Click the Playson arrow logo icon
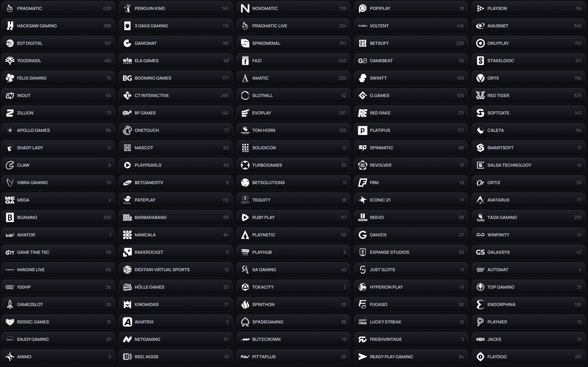Viewport: 588px width, 367px height. coord(480,8)
